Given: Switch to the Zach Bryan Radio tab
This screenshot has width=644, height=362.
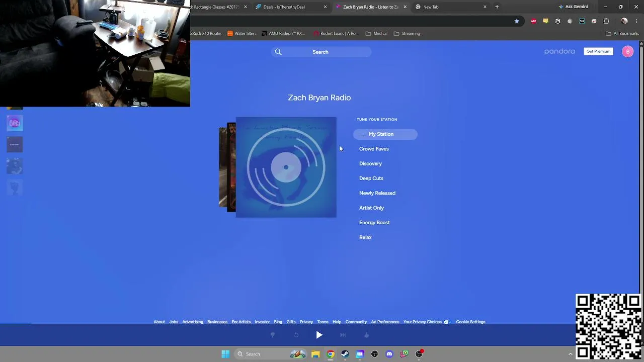Looking at the screenshot, I should pos(370,7).
